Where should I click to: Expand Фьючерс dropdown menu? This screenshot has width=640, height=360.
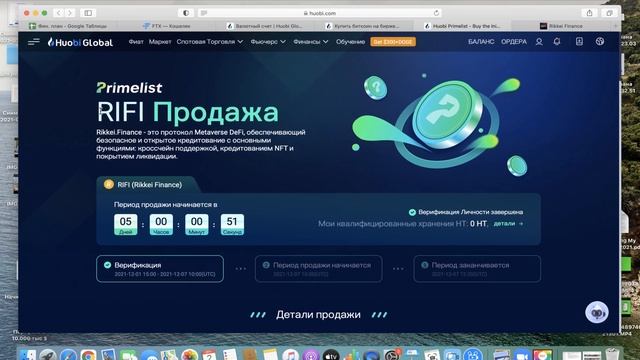pyautogui.click(x=268, y=42)
